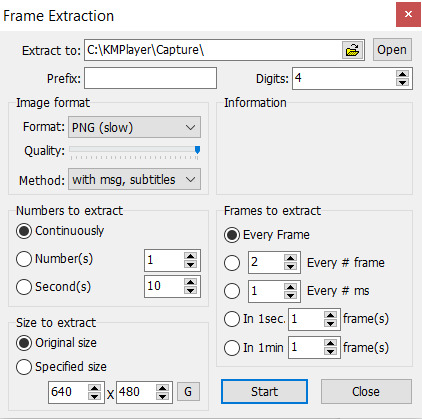Increase the In 1sec. frames value with its up arrow
Viewport: 422px width, 419px height.
tap(331, 315)
